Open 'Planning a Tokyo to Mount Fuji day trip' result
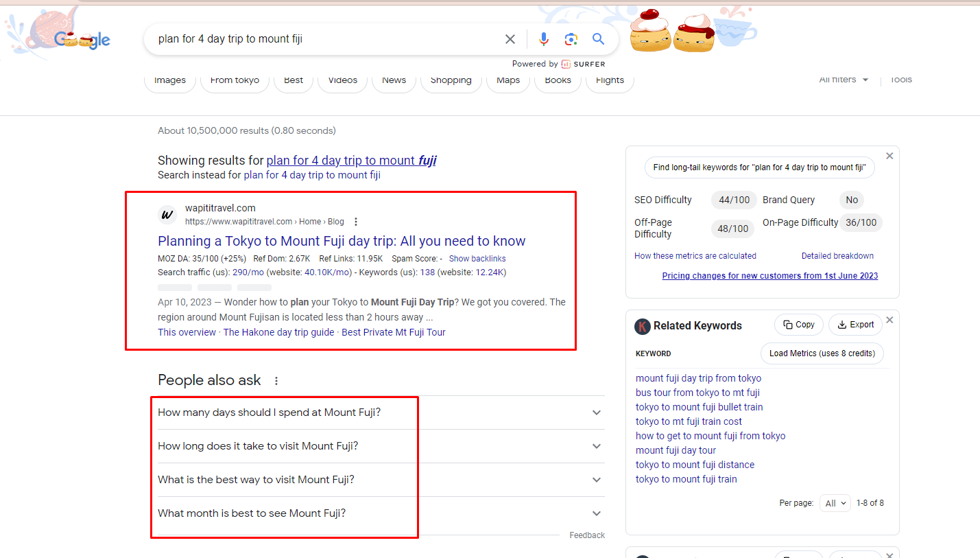980x558 pixels. 342,241
